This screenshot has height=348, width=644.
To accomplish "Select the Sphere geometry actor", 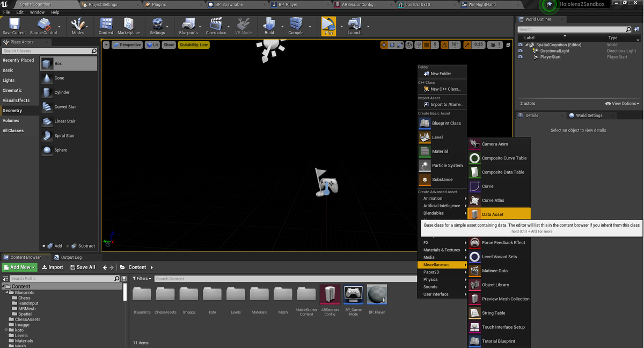I will coord(69,150).
